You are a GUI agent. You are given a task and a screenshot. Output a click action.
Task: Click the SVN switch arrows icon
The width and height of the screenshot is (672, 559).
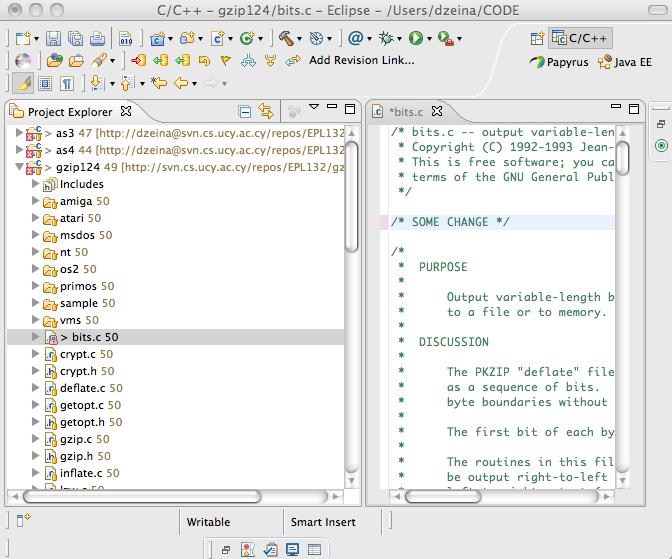coord(293,61)
